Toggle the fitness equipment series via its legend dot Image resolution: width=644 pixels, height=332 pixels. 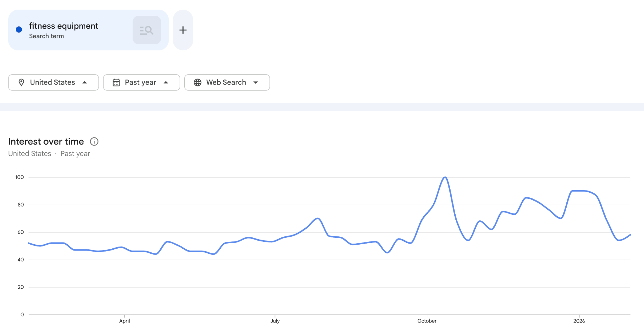pos(19,29)
